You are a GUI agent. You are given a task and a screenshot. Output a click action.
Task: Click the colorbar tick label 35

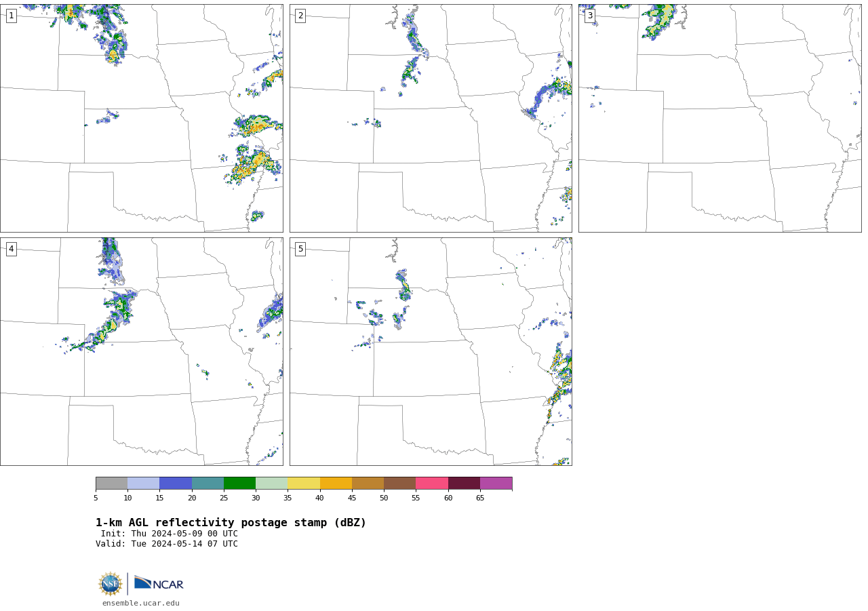288,498
